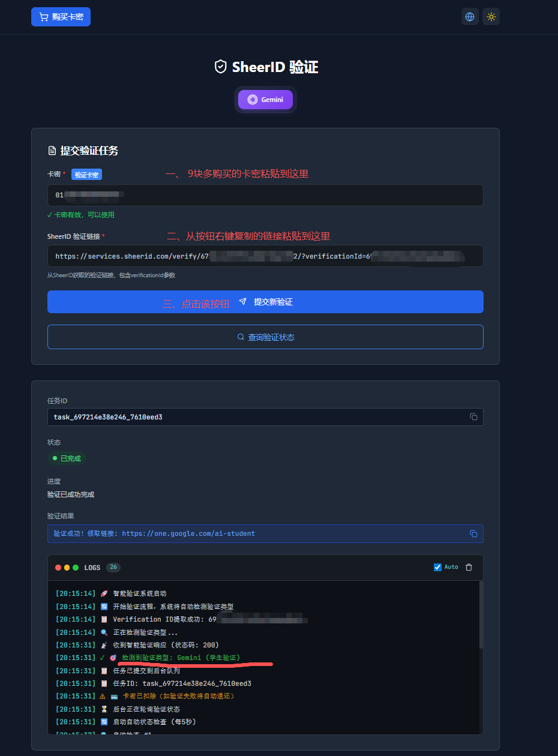Click the shield icon beside SheerID title
558x756 pixels.
coord(221,67)
